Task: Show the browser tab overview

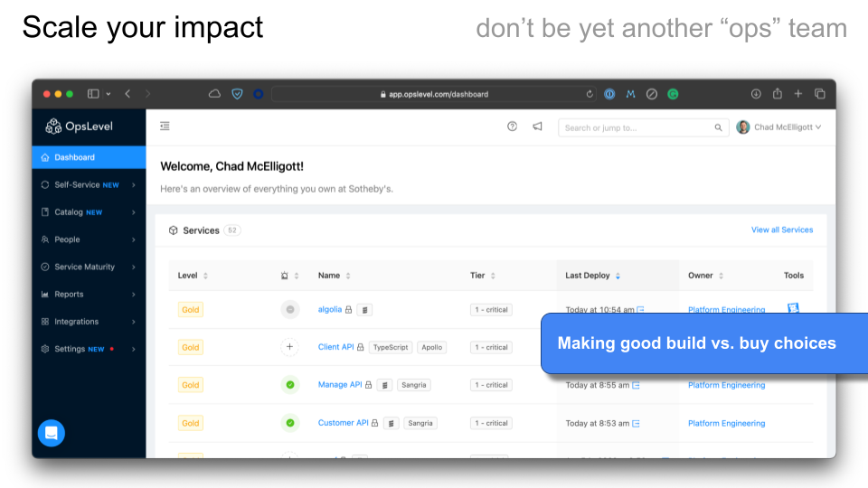Action: [820, 94]
